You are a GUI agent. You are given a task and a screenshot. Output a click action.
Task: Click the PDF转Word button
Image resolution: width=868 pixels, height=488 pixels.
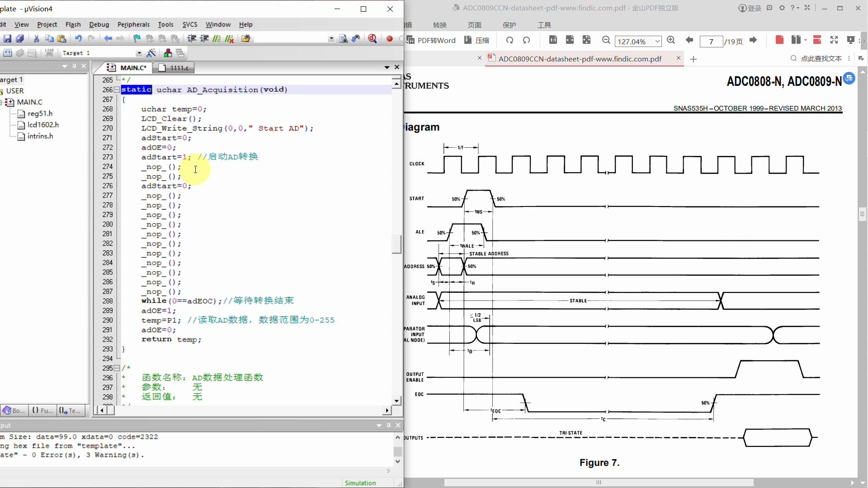click(431, 40)
